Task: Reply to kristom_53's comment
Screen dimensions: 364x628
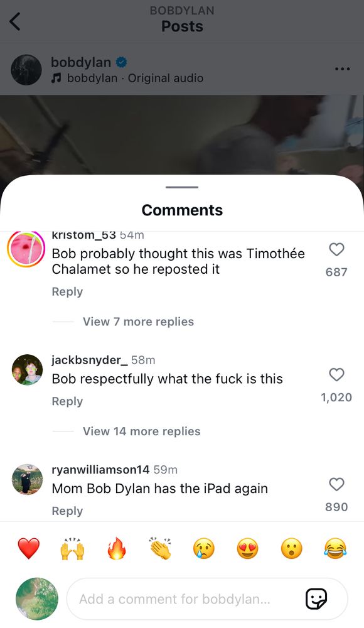Action: (x=67, y=291)
